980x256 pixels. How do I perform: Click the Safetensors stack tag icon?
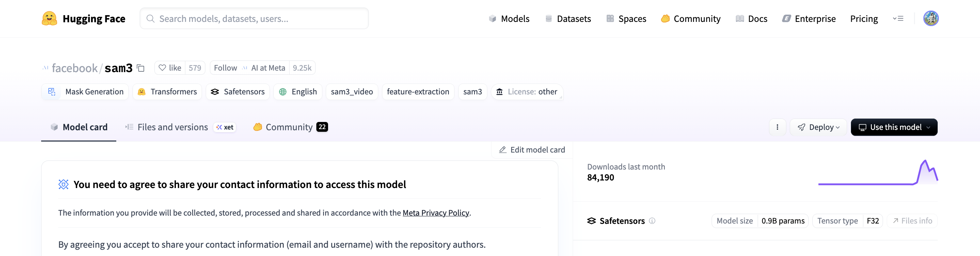[x=215, y=92]
